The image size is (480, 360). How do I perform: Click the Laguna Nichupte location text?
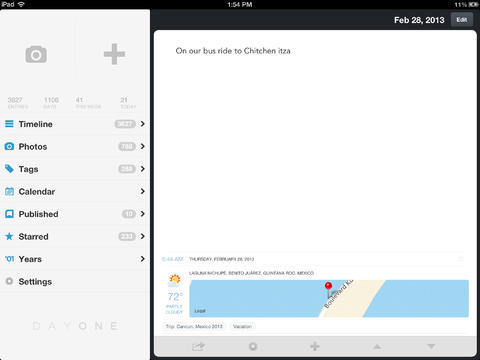click(251, 273)
